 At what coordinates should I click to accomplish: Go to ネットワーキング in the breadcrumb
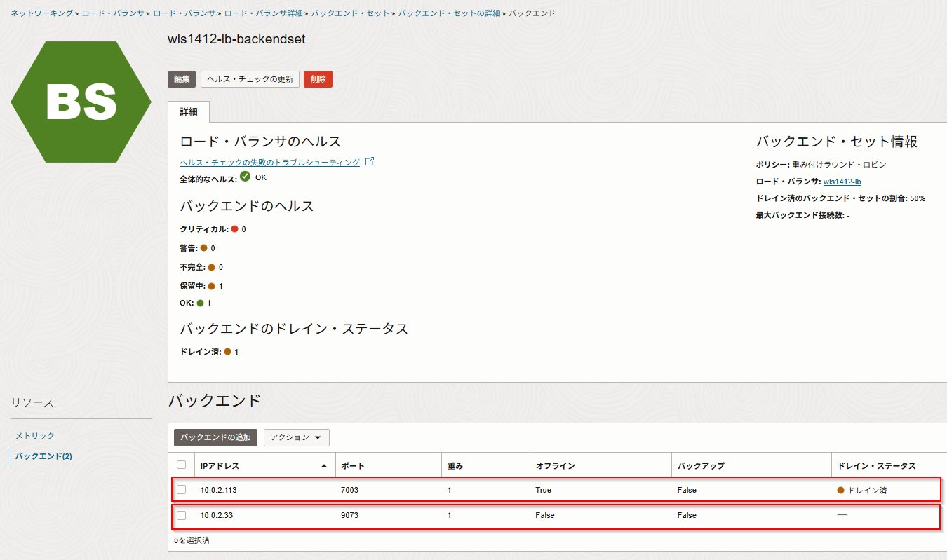tap(41, 13)
